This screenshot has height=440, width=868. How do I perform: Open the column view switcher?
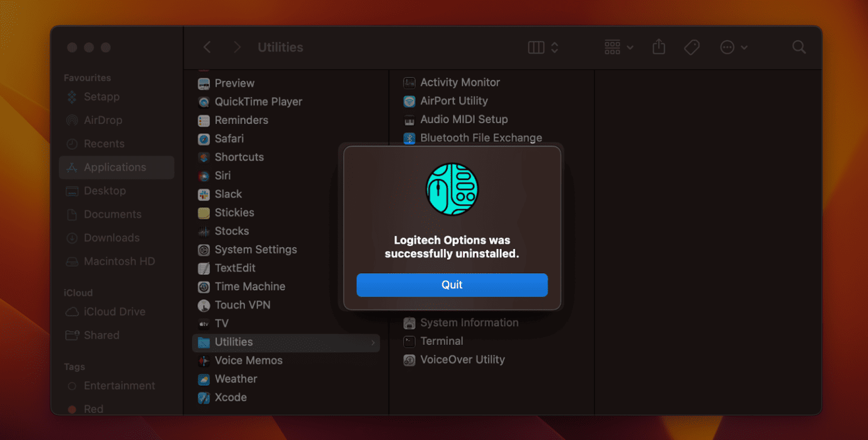[x=542, y=48]
